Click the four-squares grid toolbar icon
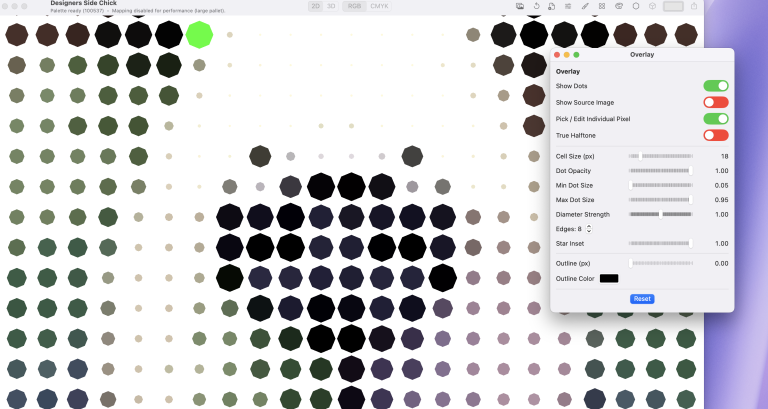This screenshot has height=409, width=768. pyautogui.click(x=601, y=6)
